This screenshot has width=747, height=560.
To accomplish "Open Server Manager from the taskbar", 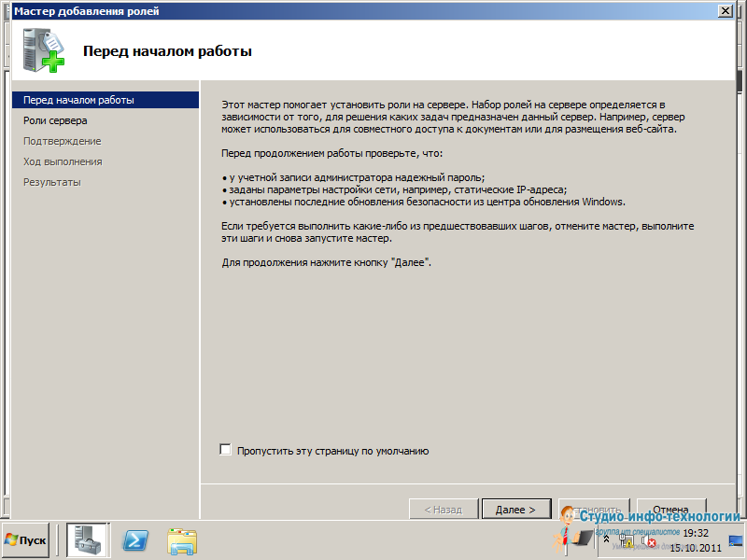I will [x=88, y=540].
